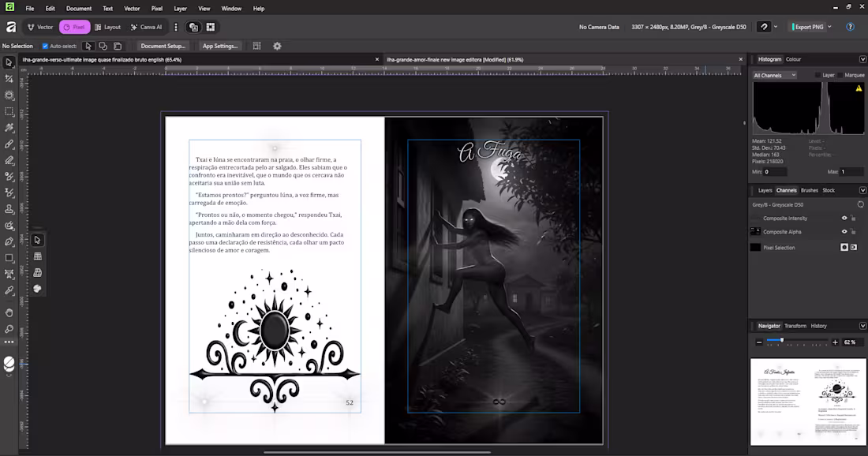This screenshot has width=868, height=456.
Task: Open the Navigator panel options chevron
Action: tap(862, 325)
